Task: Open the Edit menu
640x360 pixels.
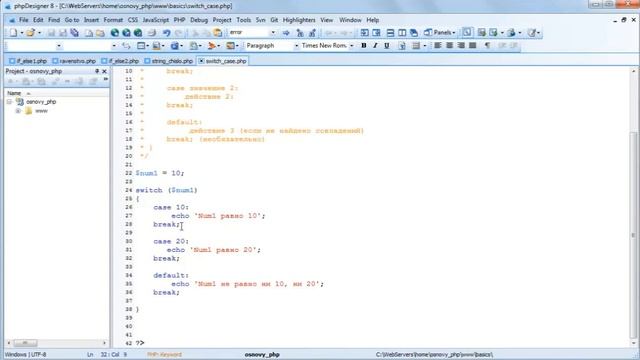Action: [38, 20]
